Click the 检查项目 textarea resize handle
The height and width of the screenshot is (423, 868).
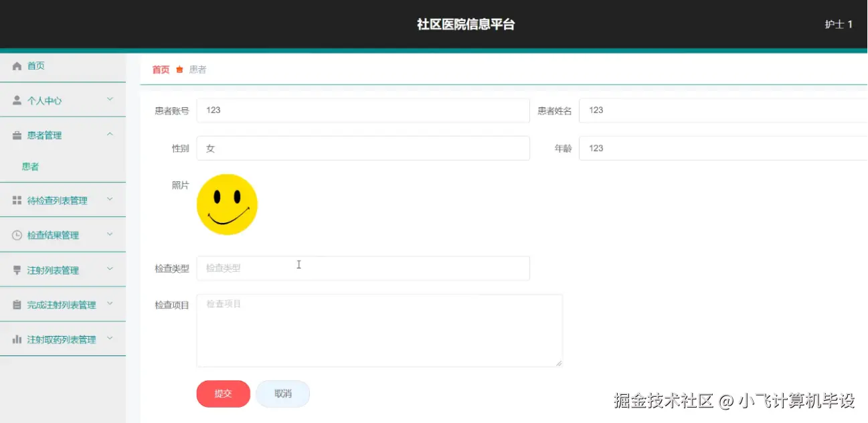(x=559, y=363)
